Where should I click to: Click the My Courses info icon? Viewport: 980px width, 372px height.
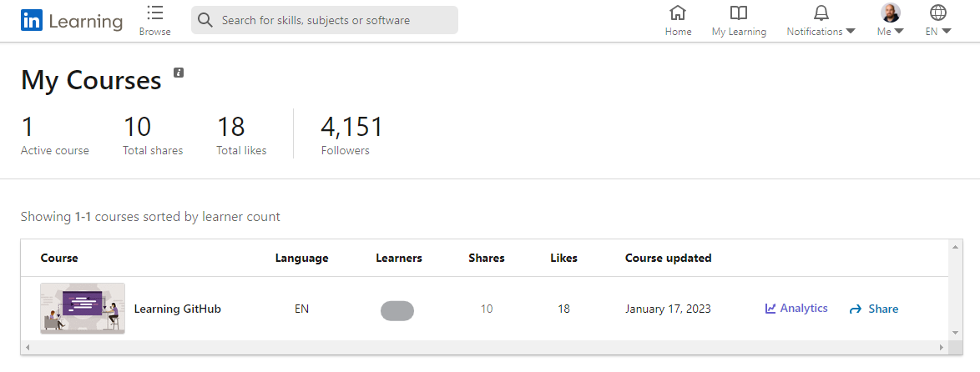[179, 73]
